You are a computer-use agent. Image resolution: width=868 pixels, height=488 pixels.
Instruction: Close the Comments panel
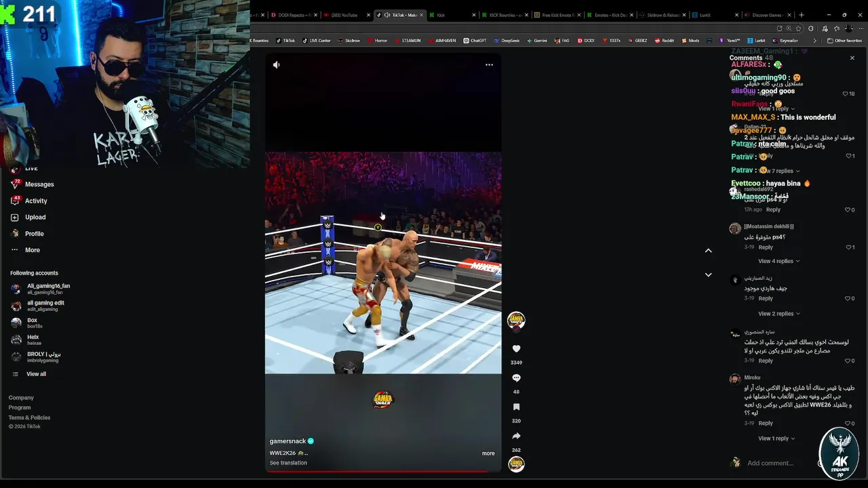coord(852,58)
